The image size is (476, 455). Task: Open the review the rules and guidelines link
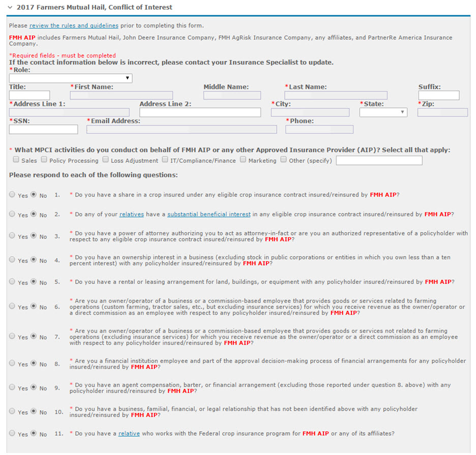[x=74, y=25]
